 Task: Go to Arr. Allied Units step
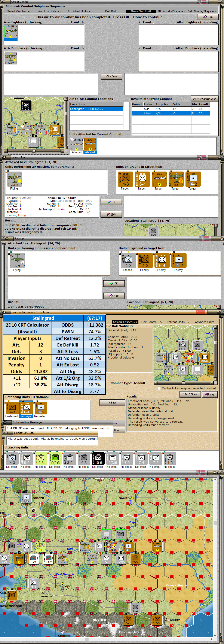click(80, 11)
